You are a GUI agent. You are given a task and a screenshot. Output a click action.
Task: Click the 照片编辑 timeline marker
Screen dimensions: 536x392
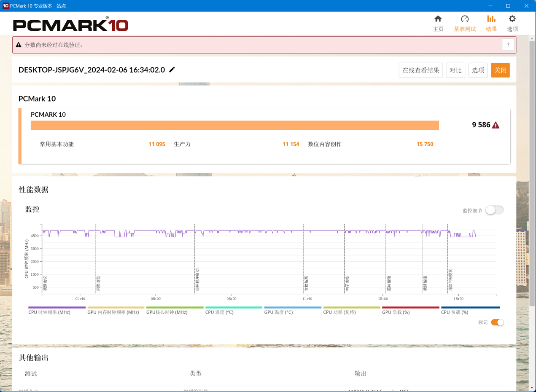click(389, 283)
